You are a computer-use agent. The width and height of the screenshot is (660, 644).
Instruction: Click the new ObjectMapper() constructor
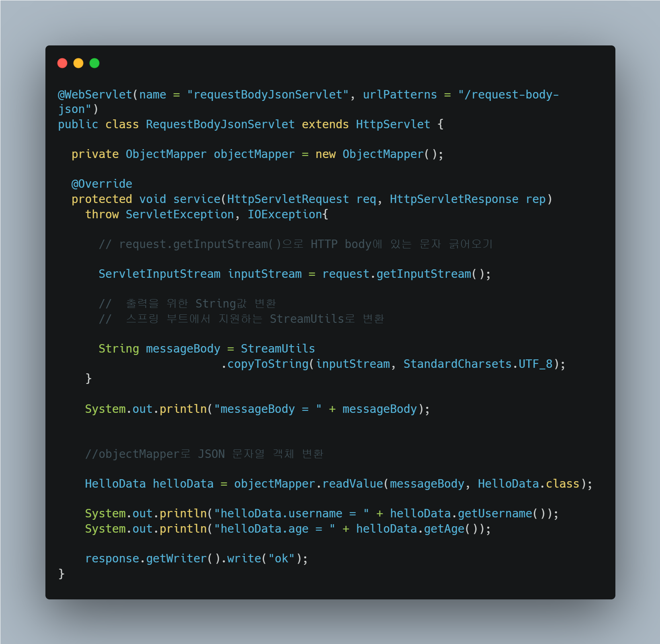(x=379, y=154)
